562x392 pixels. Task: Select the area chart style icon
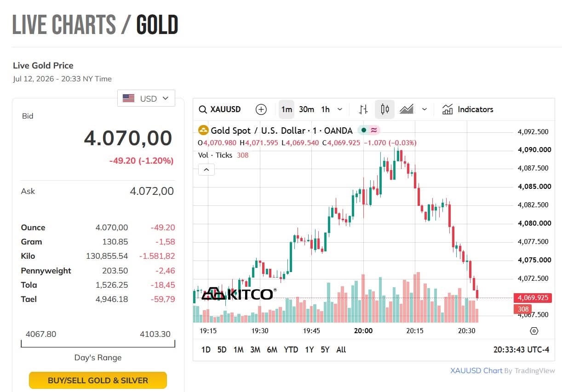[x=407, y=109]
